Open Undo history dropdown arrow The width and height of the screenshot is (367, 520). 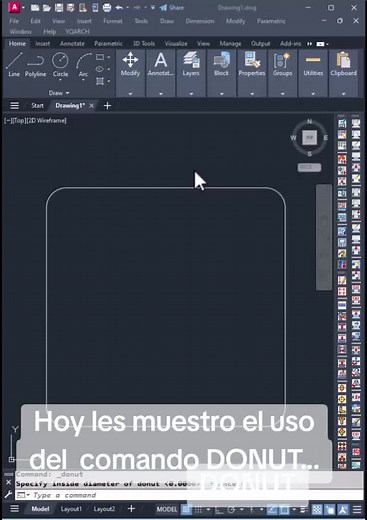coord(127,7)
